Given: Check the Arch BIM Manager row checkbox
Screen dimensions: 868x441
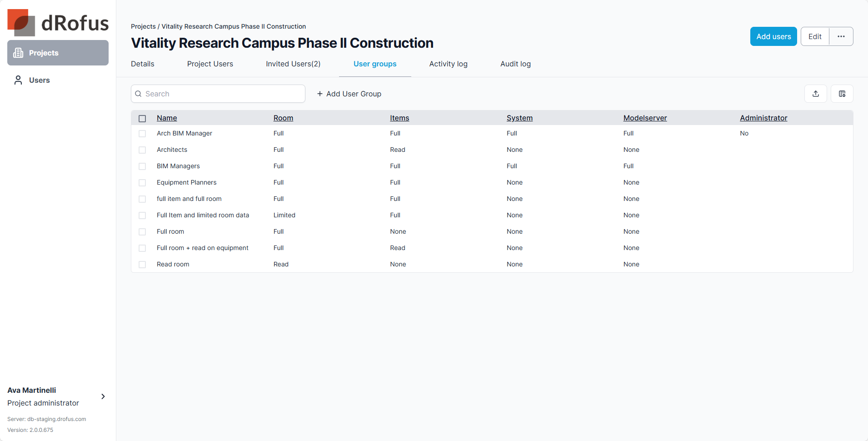Looking at the screenshot, I should [142, 134].
